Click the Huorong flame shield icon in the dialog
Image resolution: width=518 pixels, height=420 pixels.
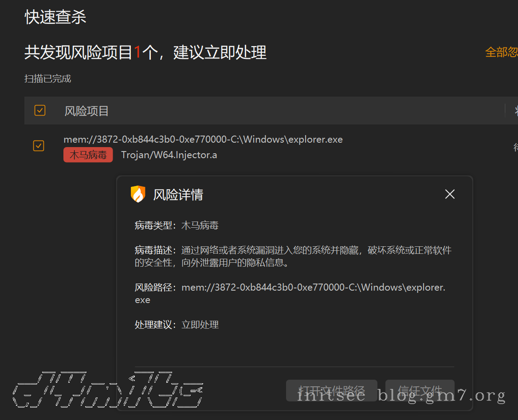click(138, 194)
